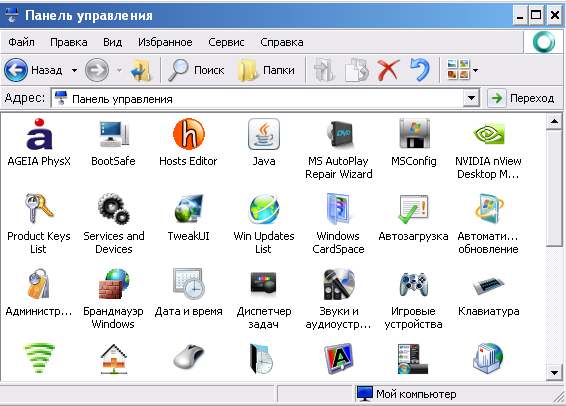566x406 pixels.
Task: Click the Переход go button
Action: (522, 98)
